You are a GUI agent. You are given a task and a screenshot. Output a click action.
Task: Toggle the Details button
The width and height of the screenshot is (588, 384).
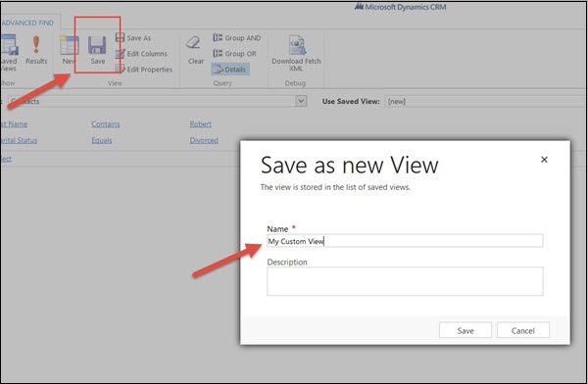230,70
